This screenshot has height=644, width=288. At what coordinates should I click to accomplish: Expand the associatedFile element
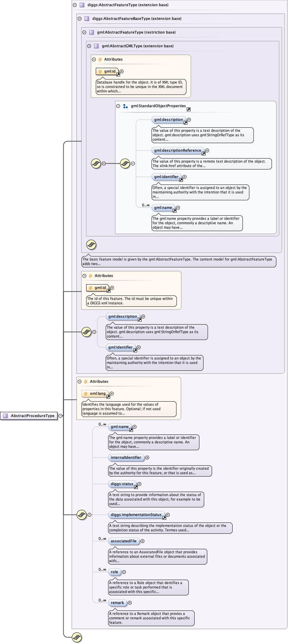click(x=142, y=541)
